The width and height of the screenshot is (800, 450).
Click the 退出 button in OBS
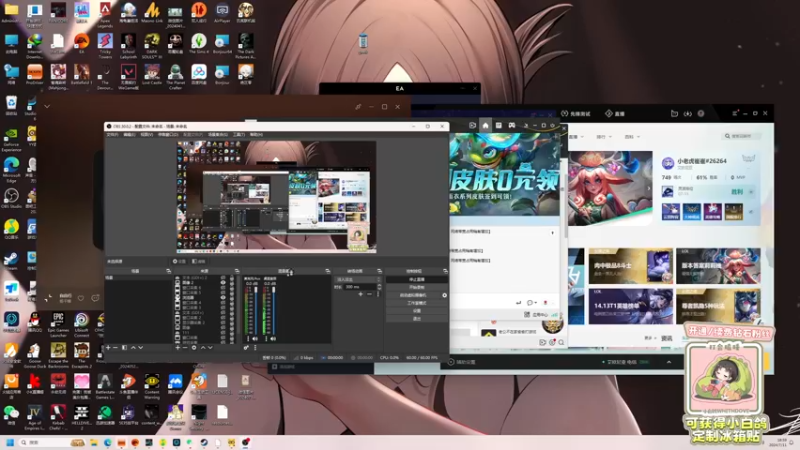pos(416,318)
